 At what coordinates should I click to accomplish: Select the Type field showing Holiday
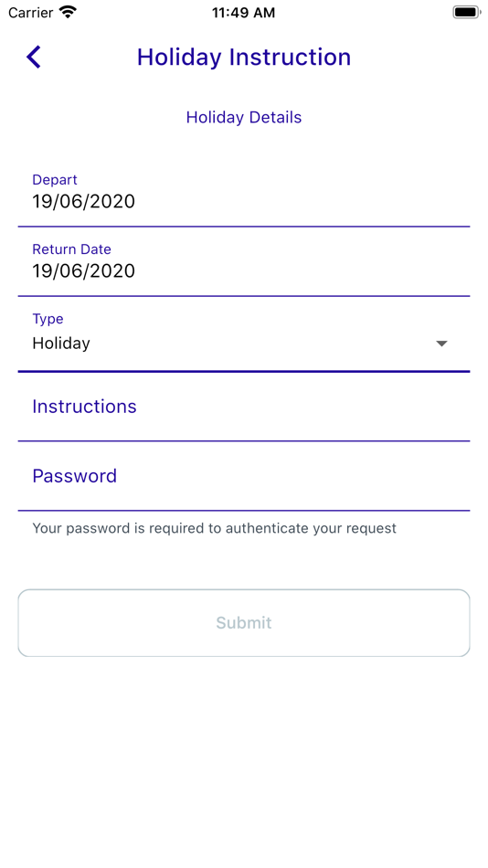(244, 335)
